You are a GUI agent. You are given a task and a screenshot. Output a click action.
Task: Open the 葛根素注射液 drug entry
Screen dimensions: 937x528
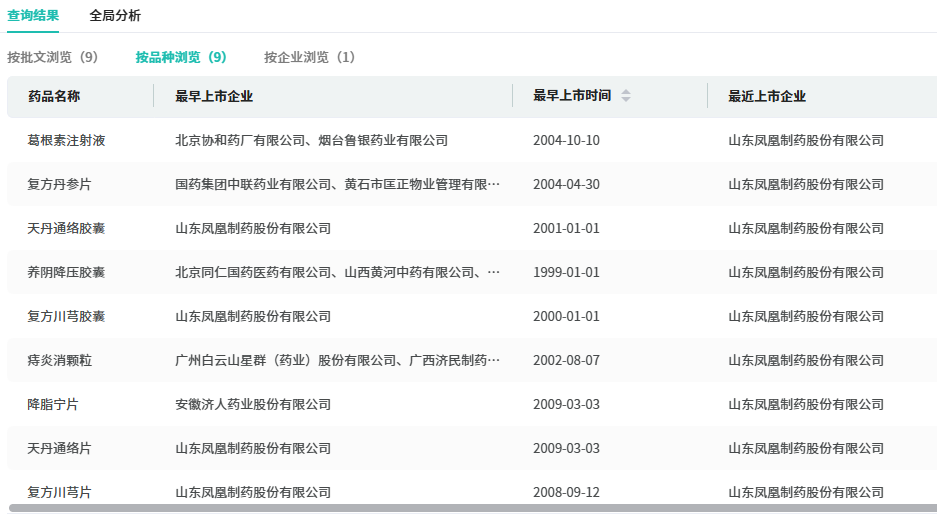click(x=66, y=140)
